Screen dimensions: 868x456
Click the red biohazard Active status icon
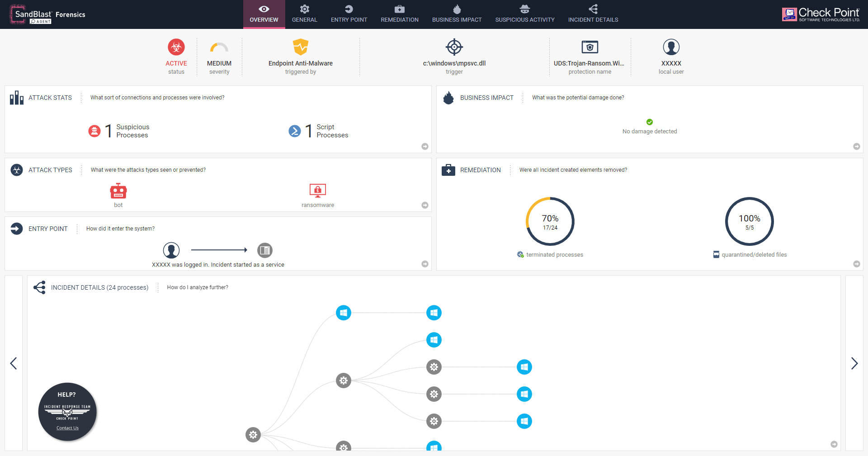tap(176, 47)
